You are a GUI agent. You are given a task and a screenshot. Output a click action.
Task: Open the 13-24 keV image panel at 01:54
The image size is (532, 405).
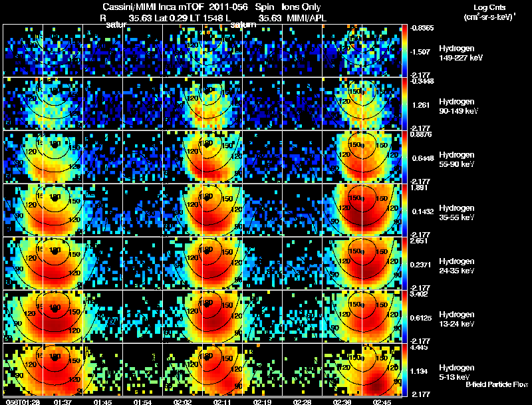(x=142, y=317)
